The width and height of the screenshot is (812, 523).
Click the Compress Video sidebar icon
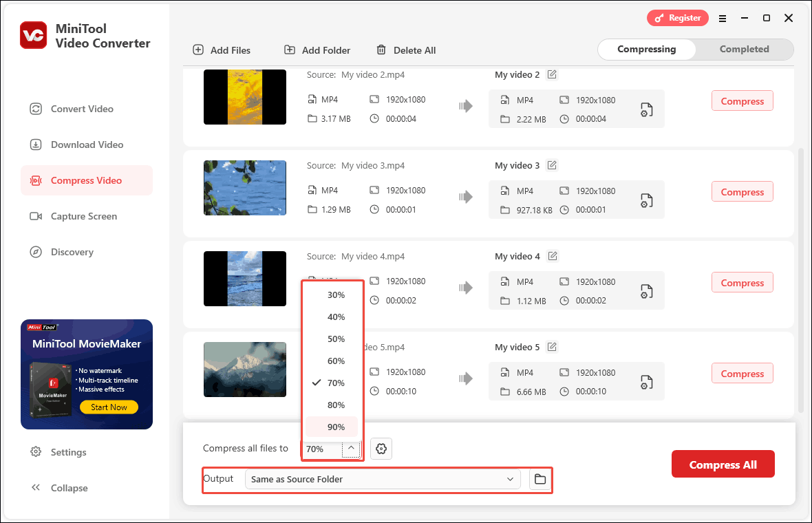click(36, 180)
